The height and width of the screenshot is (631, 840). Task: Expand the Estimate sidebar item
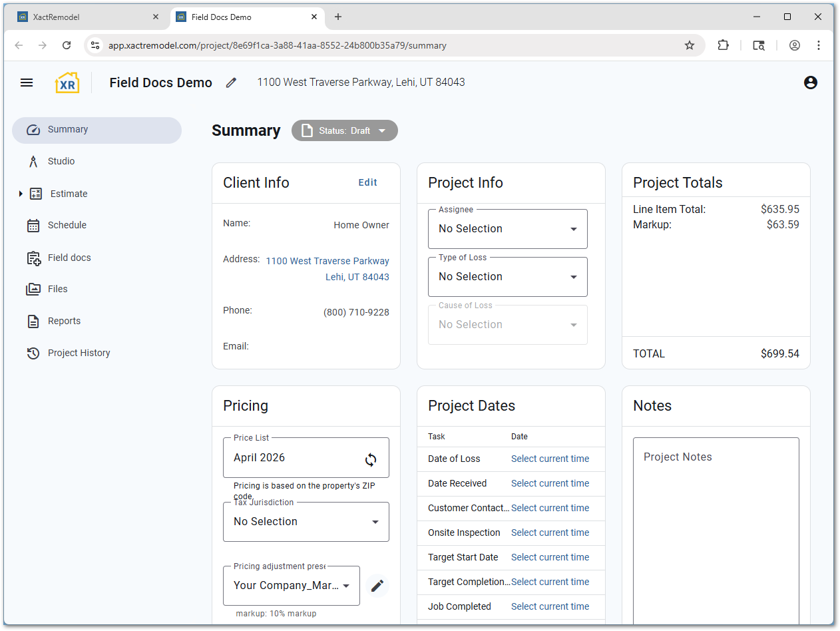tap(21, 194)
